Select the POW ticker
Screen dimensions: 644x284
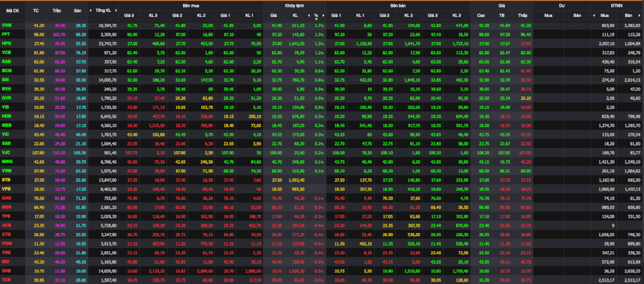point(6,243)
